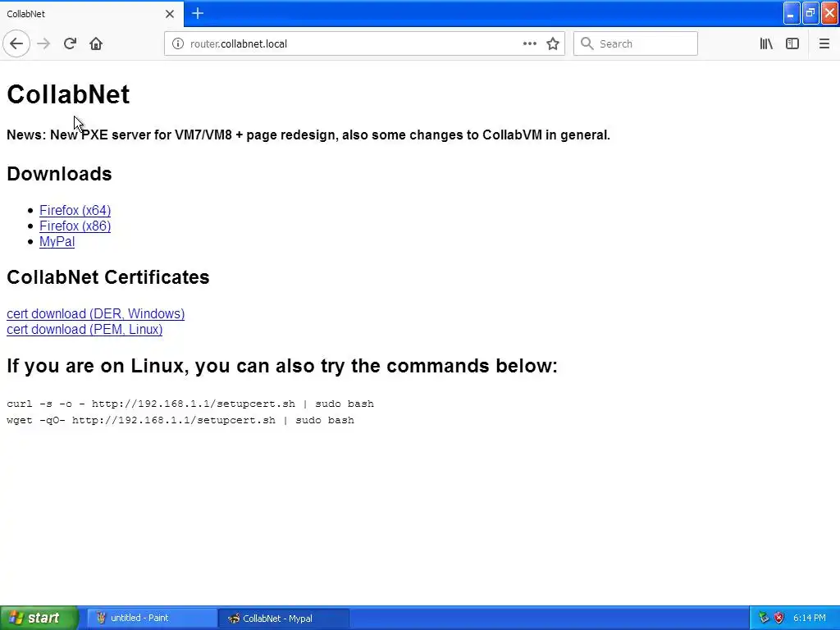Click the forward navigation arrow
This screenshot has width=840, height=630.
[43, 44]
